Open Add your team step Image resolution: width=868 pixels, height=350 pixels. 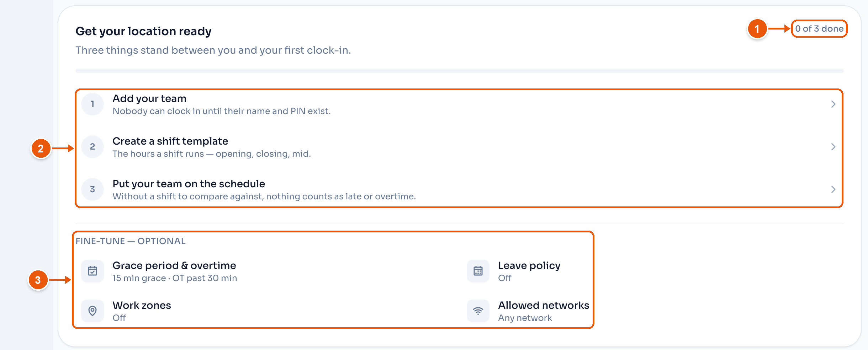pyautogui.click(x=459, y=104)
